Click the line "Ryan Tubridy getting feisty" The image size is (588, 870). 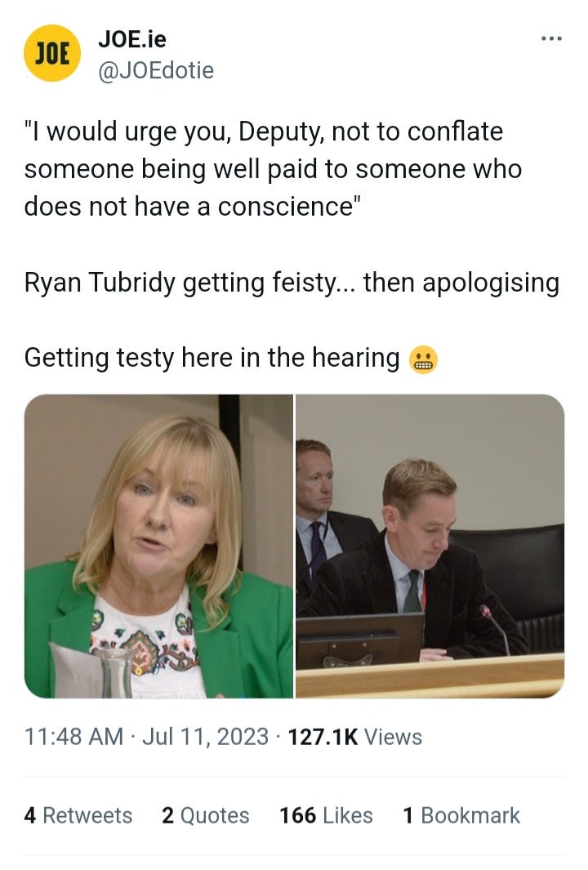(292, 283)
